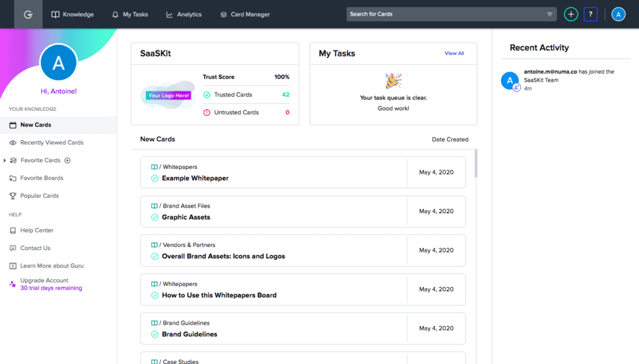Click the play icon beside Learn More about Guru

13,266
